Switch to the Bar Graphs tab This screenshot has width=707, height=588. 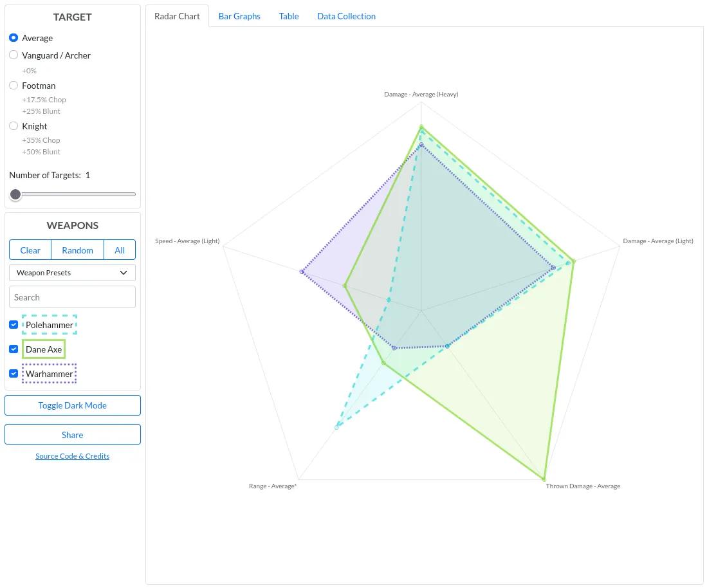tap(239, 16)
